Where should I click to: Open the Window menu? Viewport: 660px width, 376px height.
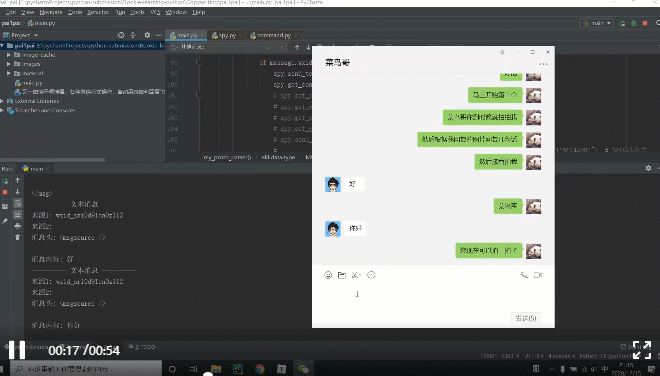176,12
